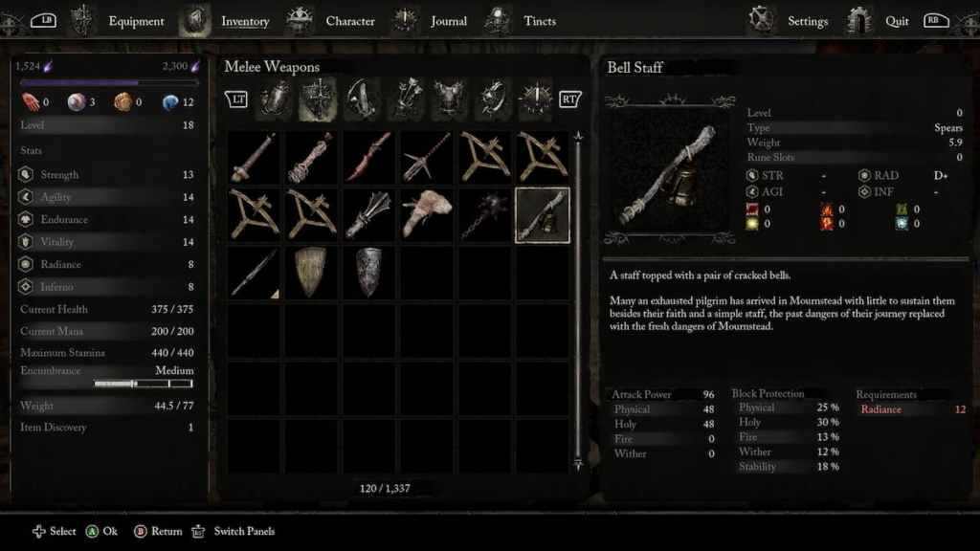Select the Bell Staff item slot
The height and width of the screenshot is (551, 980).
point(542,215)
